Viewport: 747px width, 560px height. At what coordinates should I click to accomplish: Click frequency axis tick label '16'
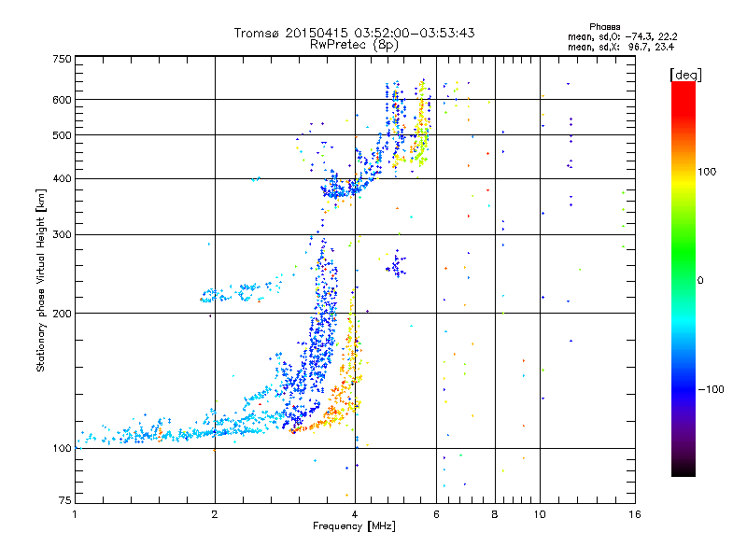(635, 514)
